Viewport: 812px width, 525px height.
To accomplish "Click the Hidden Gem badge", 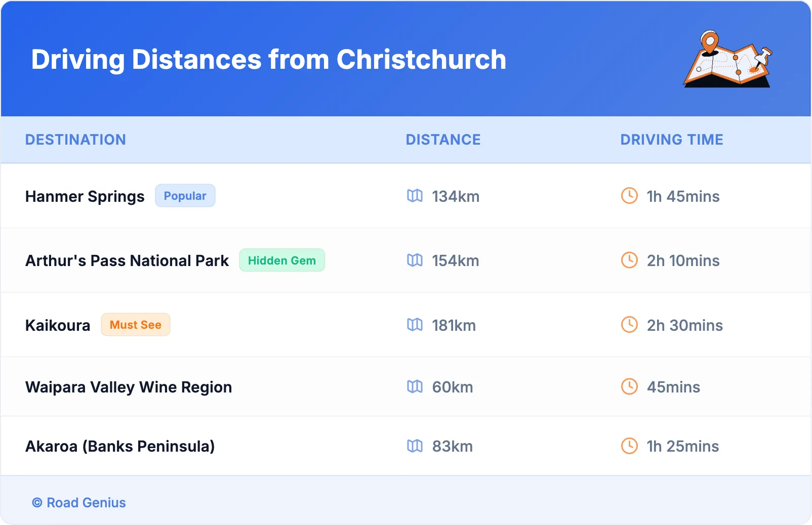I will [x=282, y=260].
